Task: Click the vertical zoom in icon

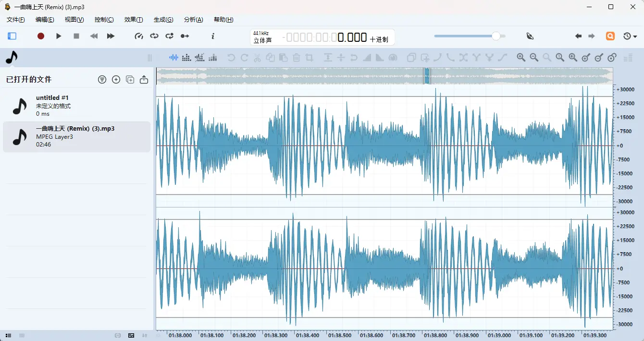Action: 586,58
